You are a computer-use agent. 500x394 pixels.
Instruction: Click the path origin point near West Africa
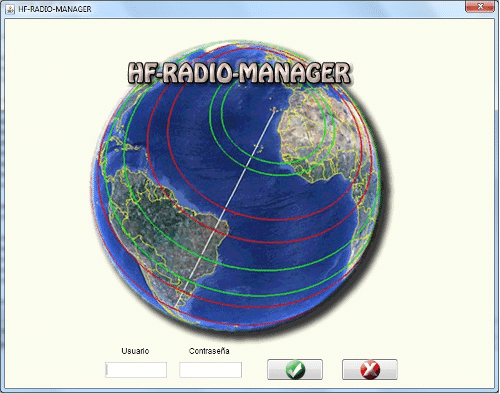(275, 109)
